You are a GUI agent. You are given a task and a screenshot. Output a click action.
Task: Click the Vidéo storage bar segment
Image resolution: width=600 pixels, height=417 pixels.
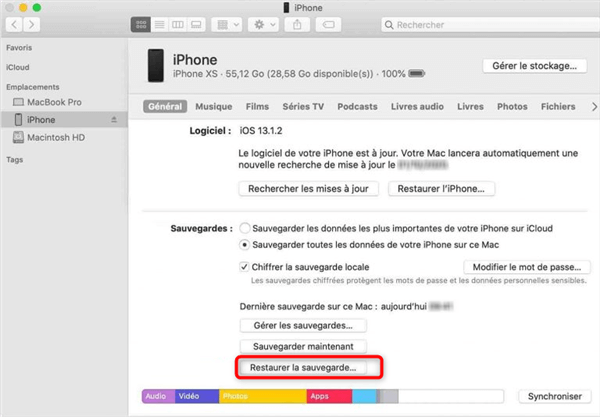(x=197, y=396)
